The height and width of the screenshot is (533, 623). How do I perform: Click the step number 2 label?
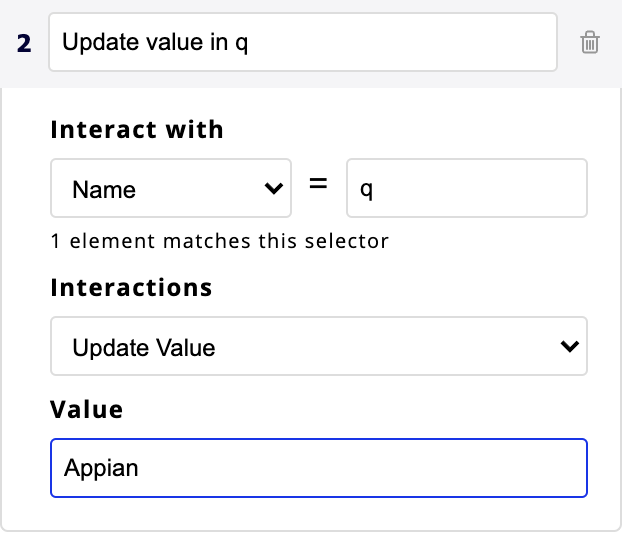click(26, 43)
